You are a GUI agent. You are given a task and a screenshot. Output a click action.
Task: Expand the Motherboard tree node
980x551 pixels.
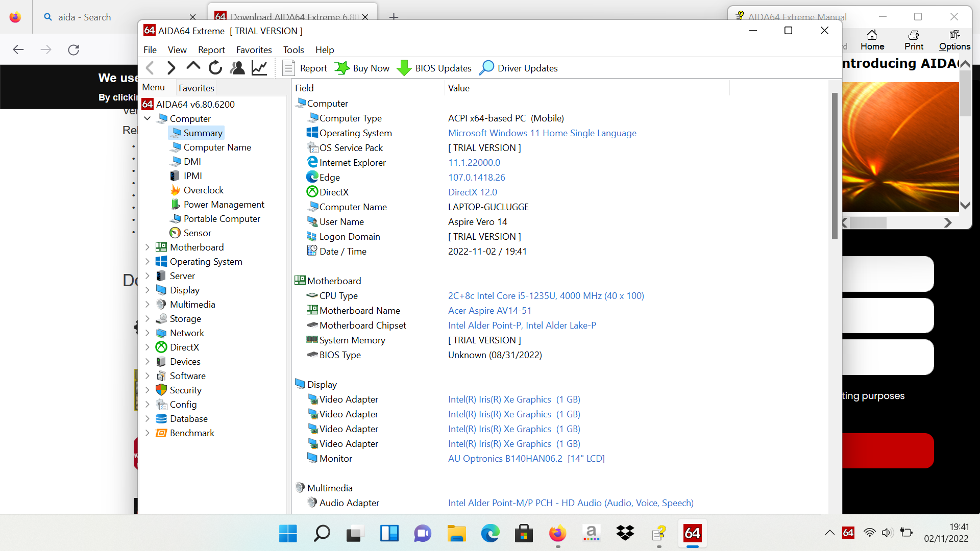148,247
